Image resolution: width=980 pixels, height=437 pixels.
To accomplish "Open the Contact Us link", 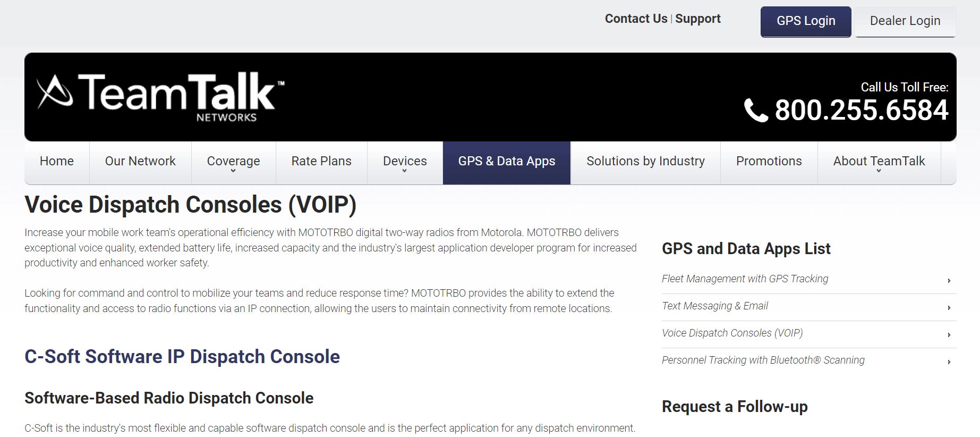I will (x=636, y=19).
